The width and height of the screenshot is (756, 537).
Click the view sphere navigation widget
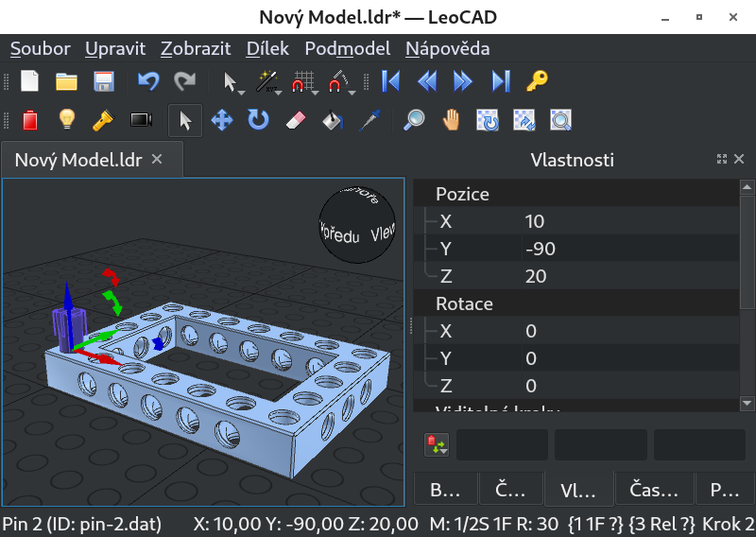click(x=357, y=224)
